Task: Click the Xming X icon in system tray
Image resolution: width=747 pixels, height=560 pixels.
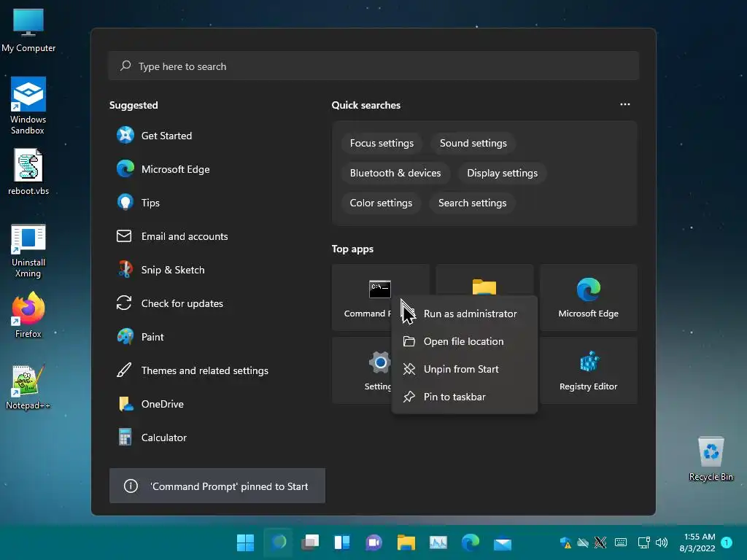Action: [x=600, y=542]
